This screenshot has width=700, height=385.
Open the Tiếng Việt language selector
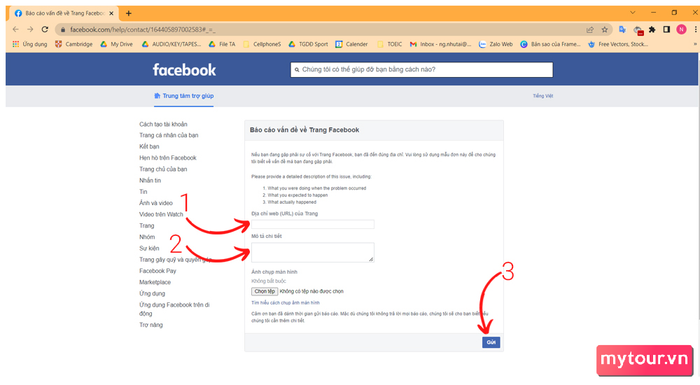click(543, 96)
